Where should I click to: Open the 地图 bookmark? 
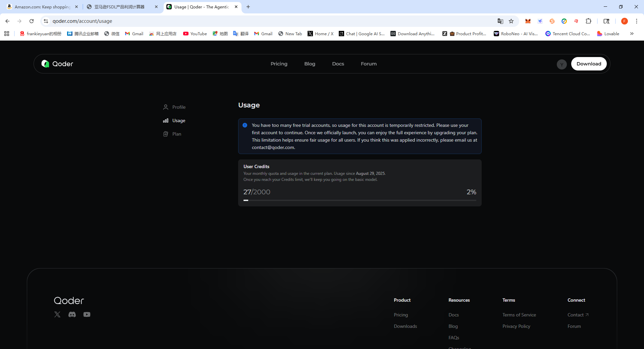tap(220, 34)
